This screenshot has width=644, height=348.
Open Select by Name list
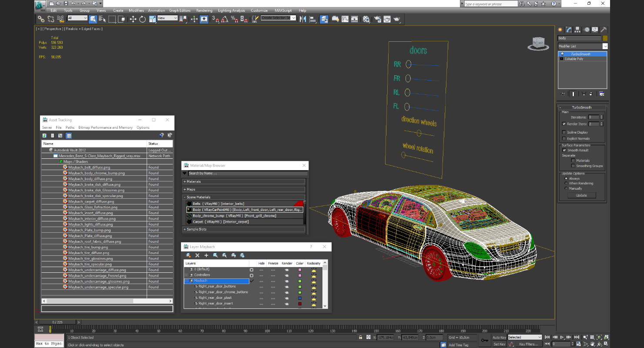(x=102, y=19)
